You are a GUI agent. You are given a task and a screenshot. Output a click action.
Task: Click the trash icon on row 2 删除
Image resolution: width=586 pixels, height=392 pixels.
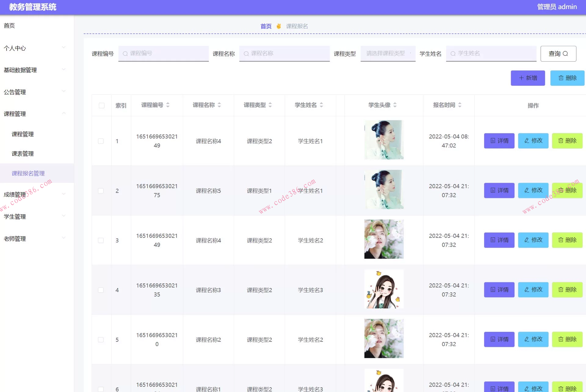pyautogui.click(x=561, y=190)
